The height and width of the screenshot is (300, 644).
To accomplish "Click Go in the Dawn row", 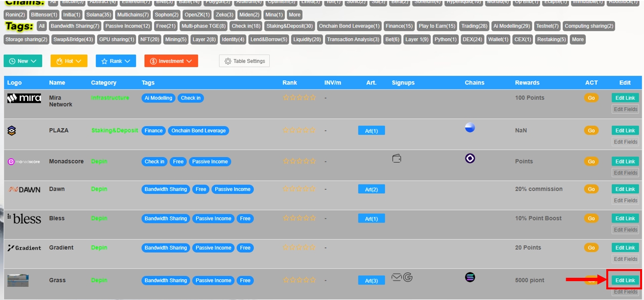I will [x=591, y=189].
